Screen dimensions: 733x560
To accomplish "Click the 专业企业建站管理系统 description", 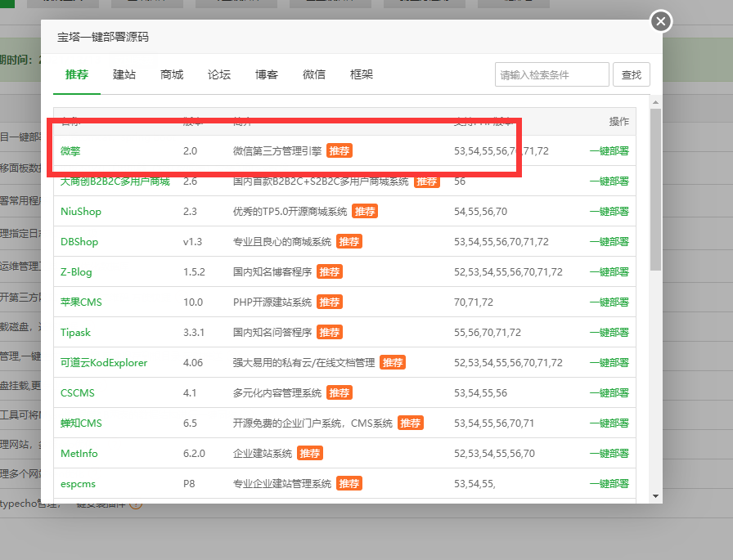I will tap(282, 484).
